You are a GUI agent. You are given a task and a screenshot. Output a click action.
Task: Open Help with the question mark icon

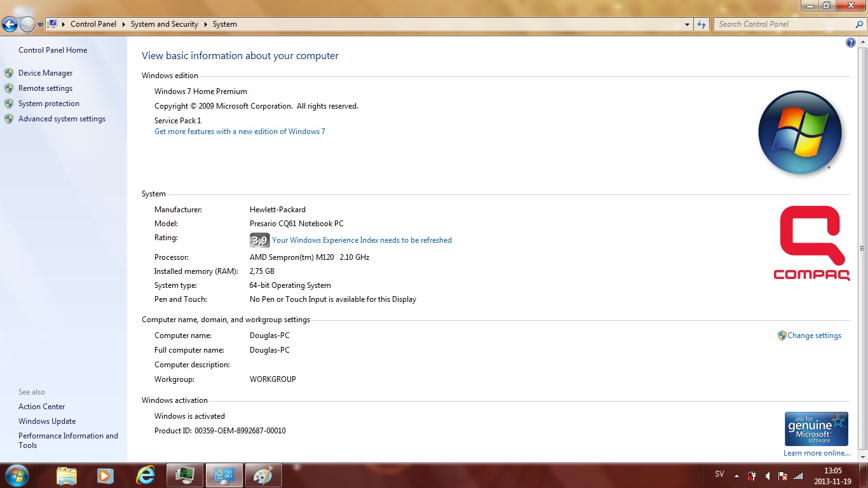tap(851, 43)
